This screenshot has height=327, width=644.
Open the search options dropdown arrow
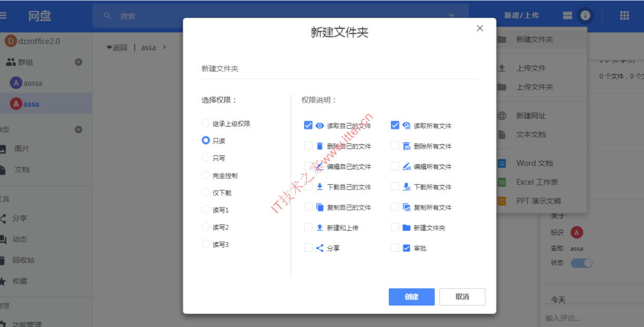(x=451, y=16)
